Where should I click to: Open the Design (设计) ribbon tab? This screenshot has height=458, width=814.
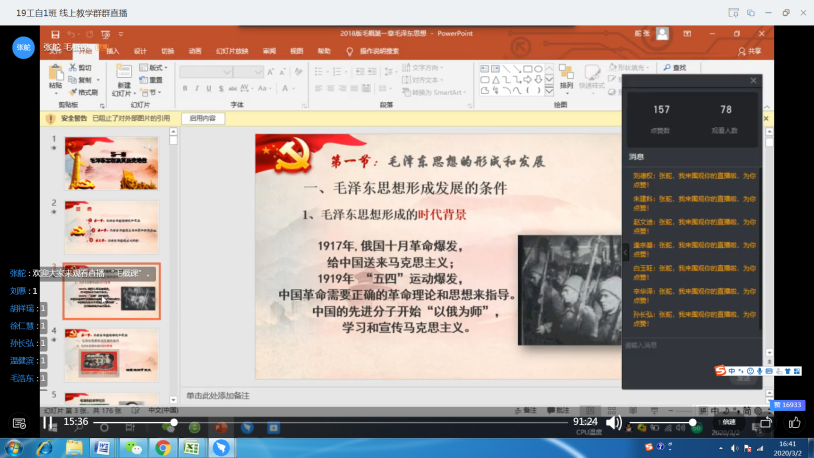pos(140,50)
